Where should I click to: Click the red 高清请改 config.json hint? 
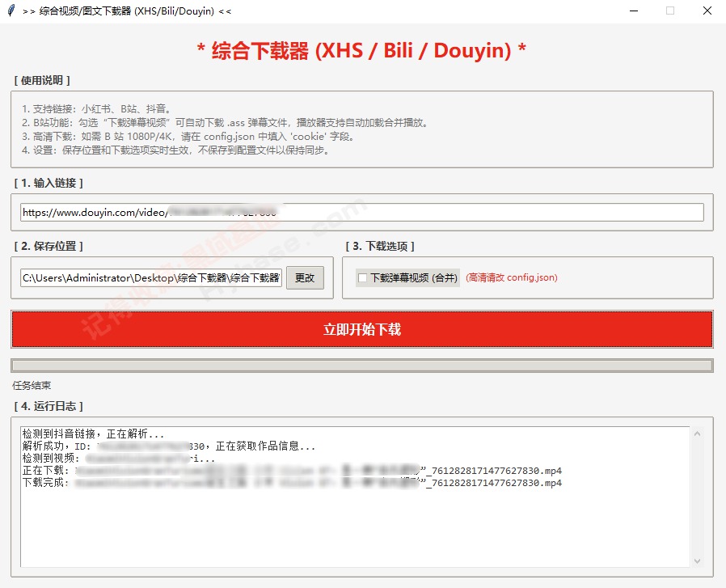tap(511, 278)
